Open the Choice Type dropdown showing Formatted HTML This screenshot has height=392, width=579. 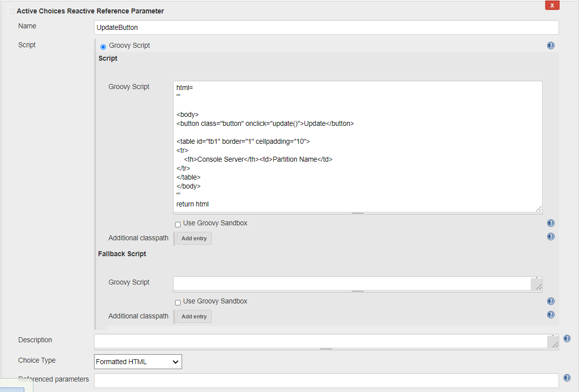tap(138, 362)
